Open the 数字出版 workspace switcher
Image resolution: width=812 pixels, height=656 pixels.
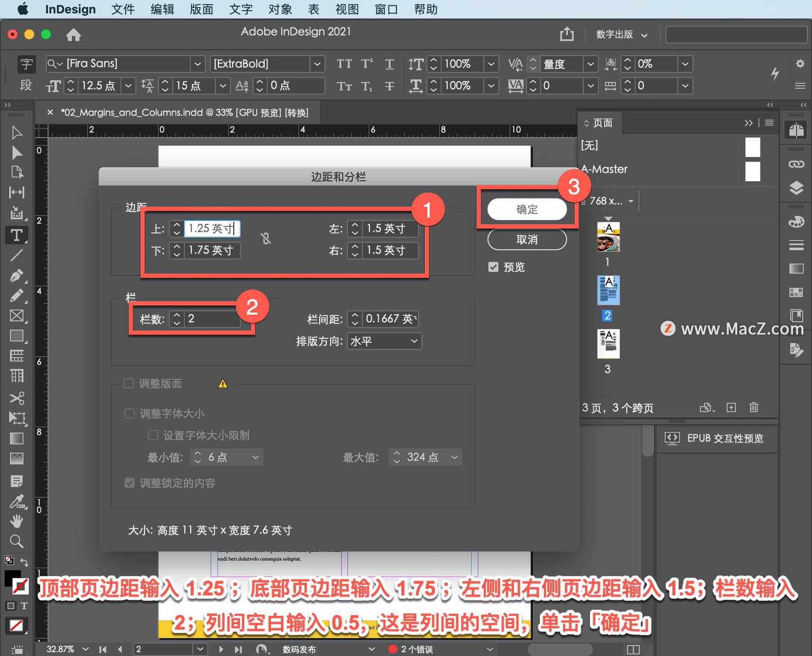point(621,34)
